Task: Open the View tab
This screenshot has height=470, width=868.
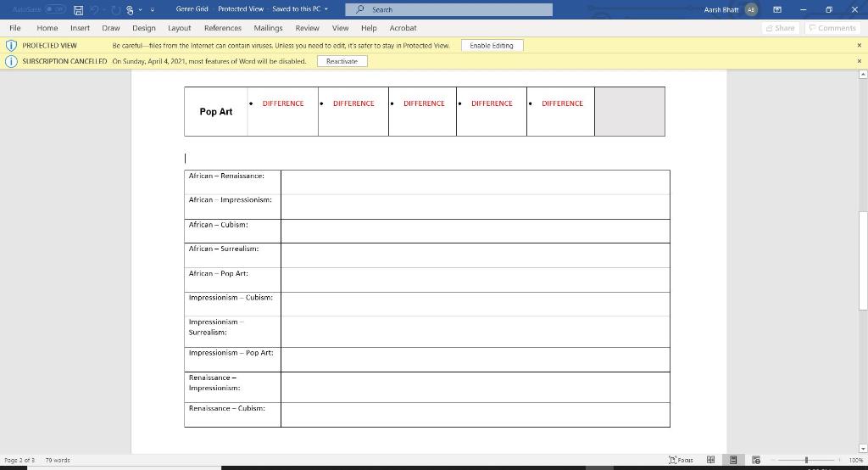Action: click(x=341, y=28)
